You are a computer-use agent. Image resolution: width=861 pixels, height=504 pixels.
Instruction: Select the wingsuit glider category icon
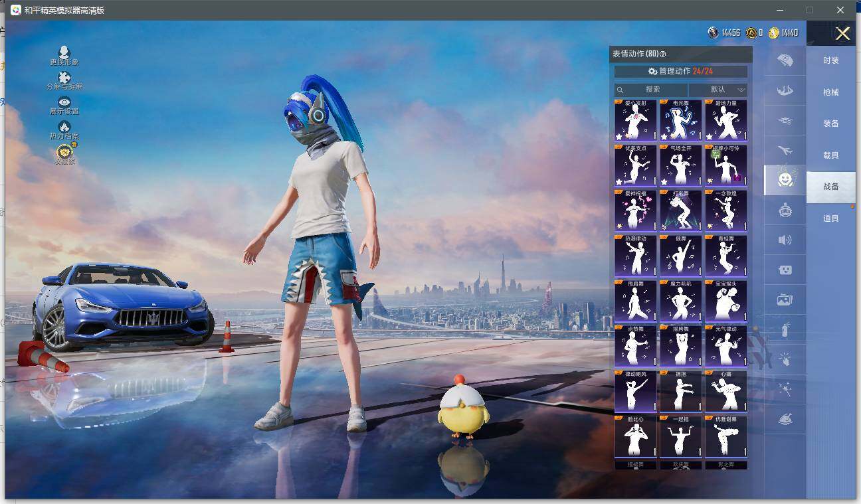[x=785, y=90]
